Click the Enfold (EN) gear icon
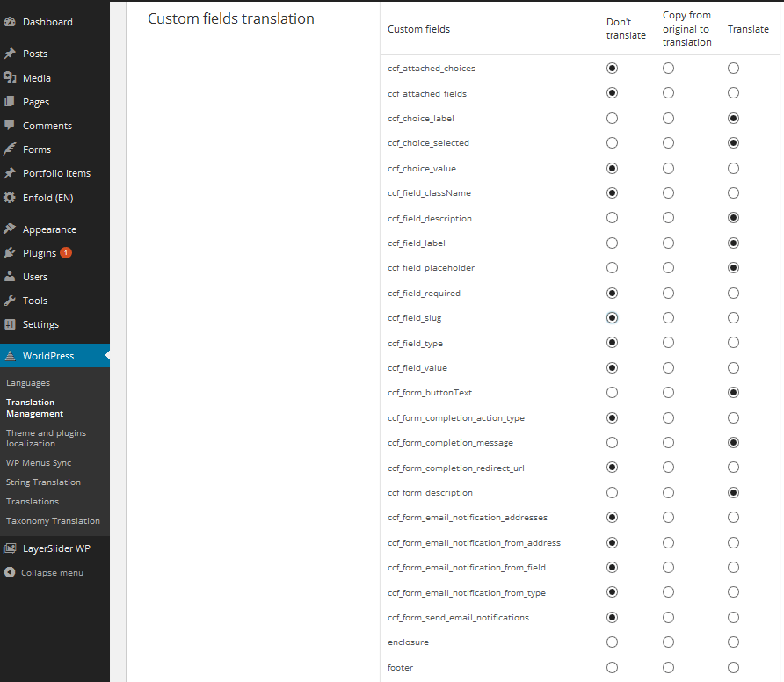Viewport: 784px width, 682px height. click(10, 198)
